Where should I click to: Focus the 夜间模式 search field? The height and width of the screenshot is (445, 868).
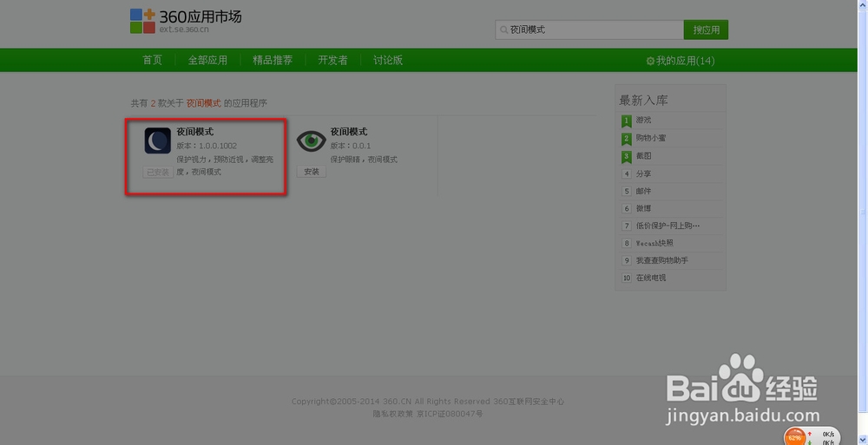tap(589, 29)
